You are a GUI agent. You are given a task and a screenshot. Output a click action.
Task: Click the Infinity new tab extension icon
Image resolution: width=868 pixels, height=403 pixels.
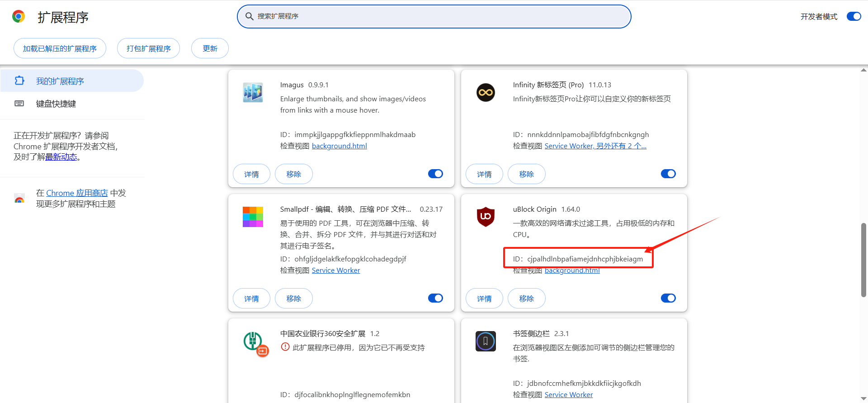pos(486,93)
